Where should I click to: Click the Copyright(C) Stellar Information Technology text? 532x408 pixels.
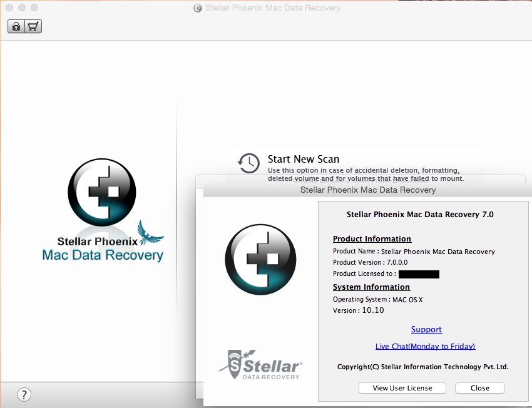(422, 367)
